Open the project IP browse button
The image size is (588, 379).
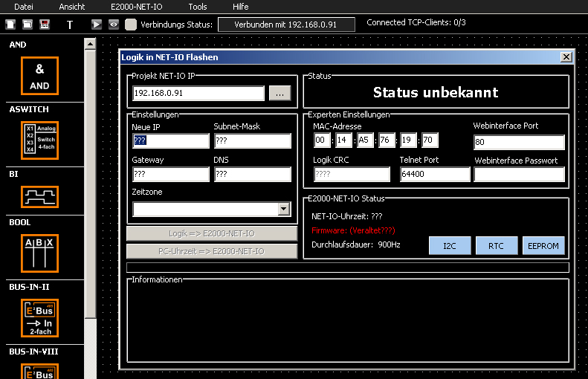[x=280, y=94]
